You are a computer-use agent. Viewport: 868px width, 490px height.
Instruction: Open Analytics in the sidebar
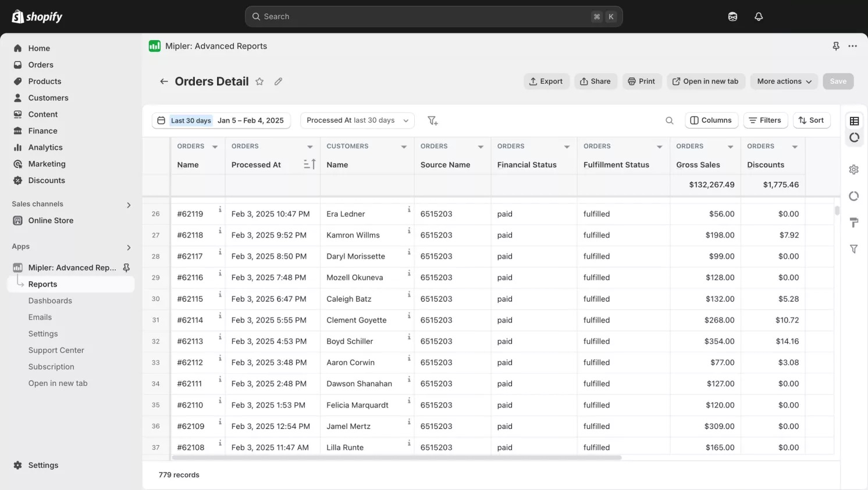[45, 148]
